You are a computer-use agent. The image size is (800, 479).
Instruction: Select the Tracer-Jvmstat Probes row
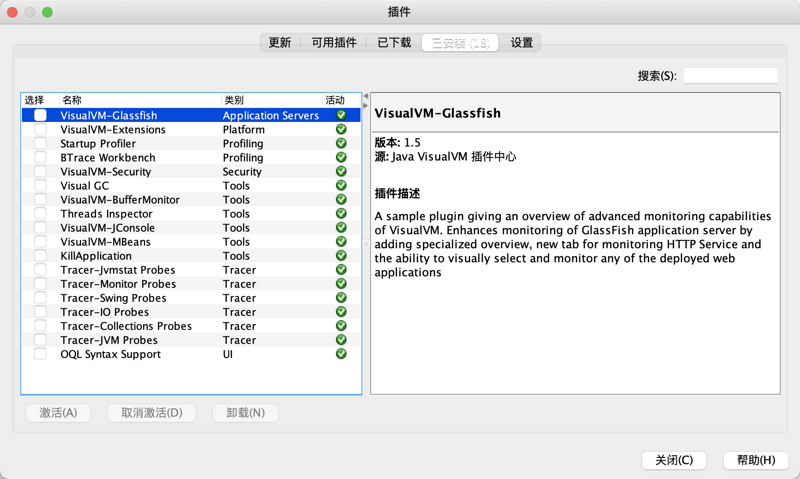click(x=191, y=270)
